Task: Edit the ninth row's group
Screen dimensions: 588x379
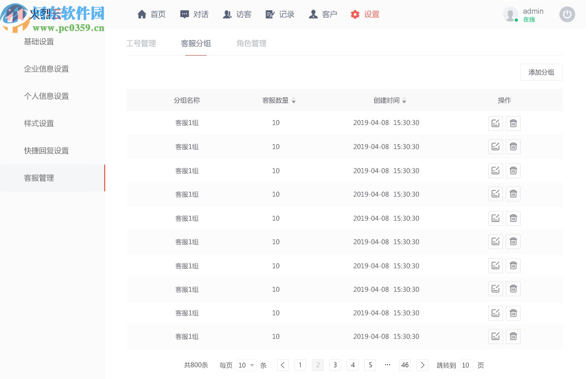Action: [x=496, y=313]
